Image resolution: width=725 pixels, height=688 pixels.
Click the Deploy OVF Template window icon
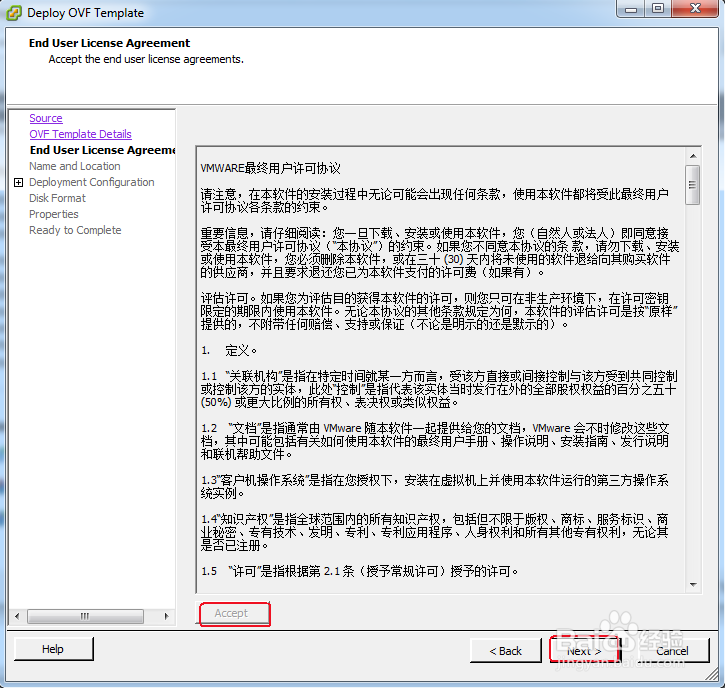[x=13, y=12]
